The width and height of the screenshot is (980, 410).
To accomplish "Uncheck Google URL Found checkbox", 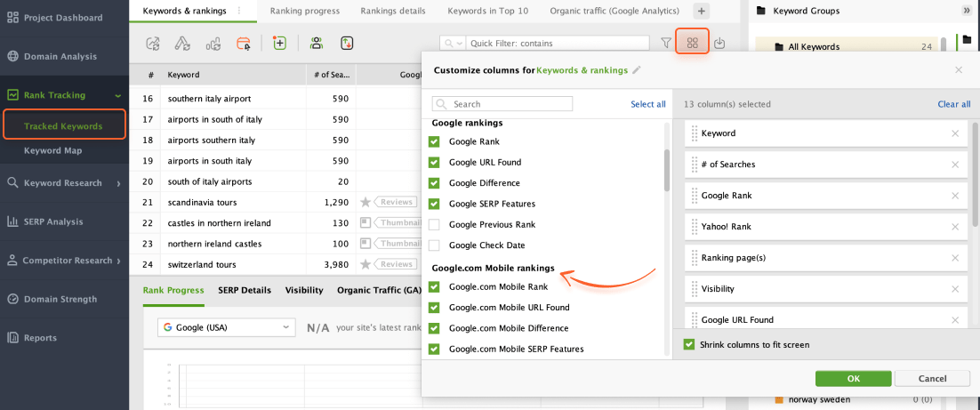I will 434,163.
